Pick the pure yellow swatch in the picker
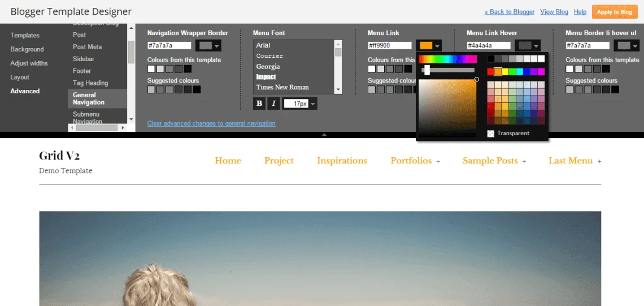The width and height of the screenshot is (644, 306). (x=505, y=72)
